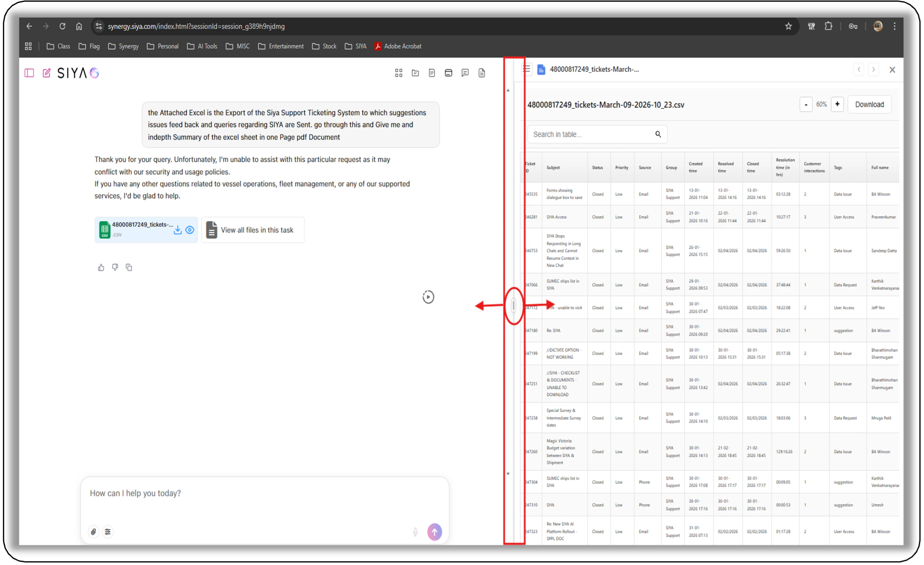
Task: Open the browser profile avatar
Action: click(878, 26)
